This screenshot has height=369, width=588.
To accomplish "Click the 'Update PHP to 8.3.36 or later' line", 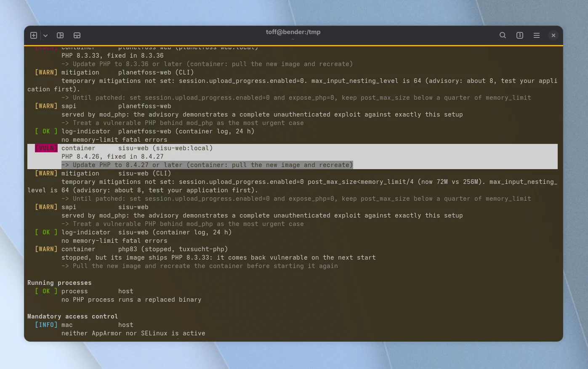I will tap(207, 64).
